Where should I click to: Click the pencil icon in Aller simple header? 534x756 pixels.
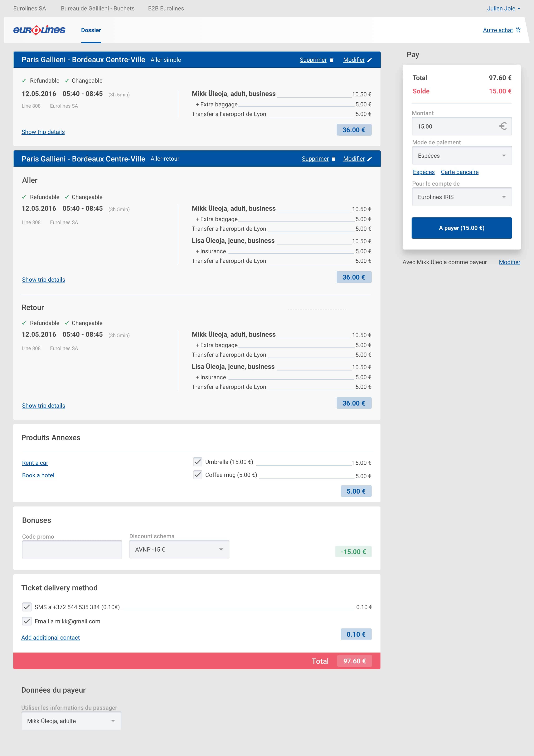[369, 60]
